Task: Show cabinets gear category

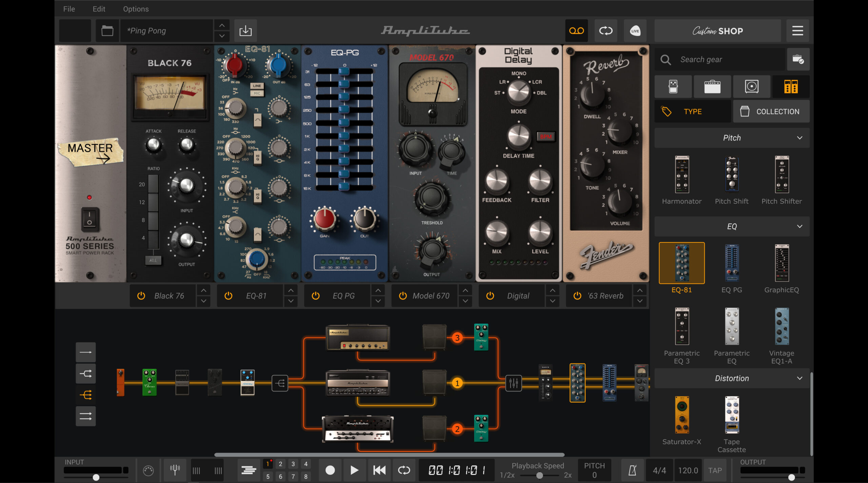Action: point(752,87)
